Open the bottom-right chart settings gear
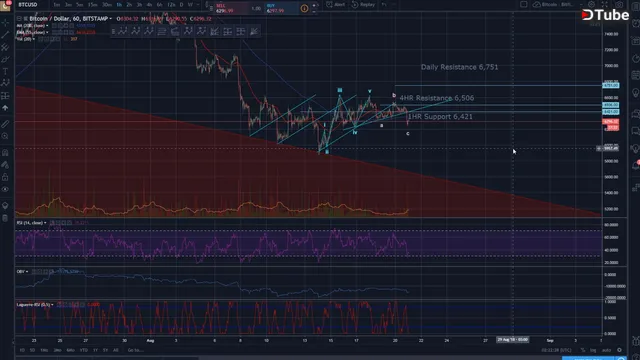 coord(620,350)
